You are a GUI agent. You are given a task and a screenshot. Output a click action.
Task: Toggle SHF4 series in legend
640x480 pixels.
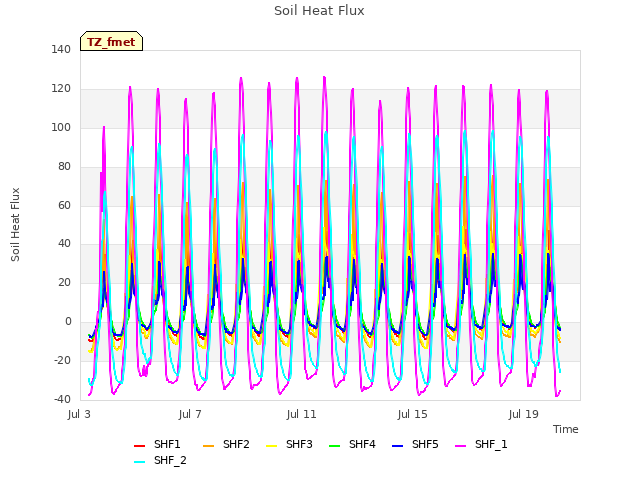tap(352, 444)
